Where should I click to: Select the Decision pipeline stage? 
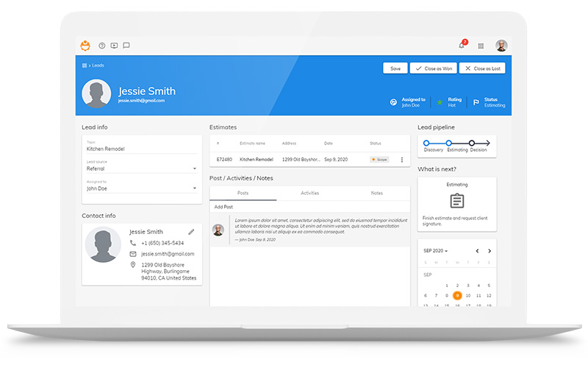click(x=472, y=143)
